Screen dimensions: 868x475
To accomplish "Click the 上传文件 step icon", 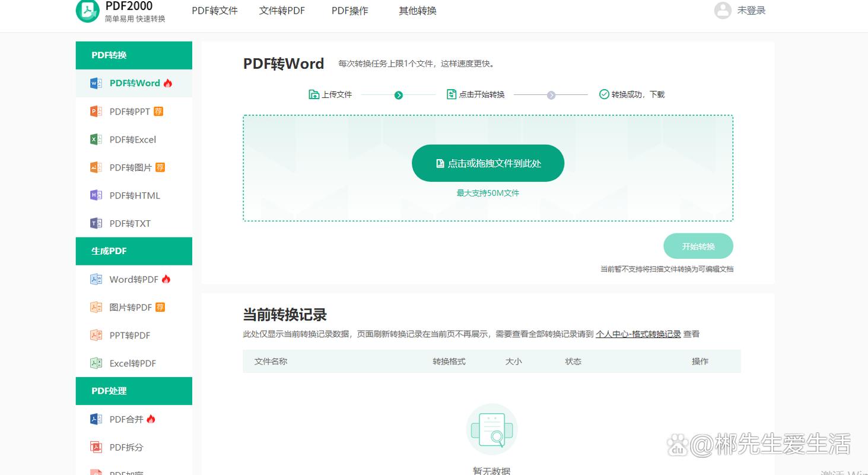I will point(314,94).
